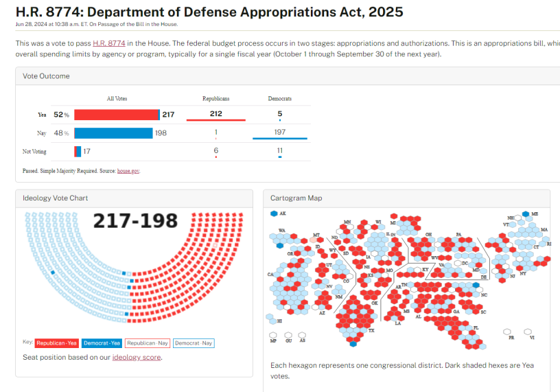Click Democrats Yea count 5

click(x=279, y=114)
